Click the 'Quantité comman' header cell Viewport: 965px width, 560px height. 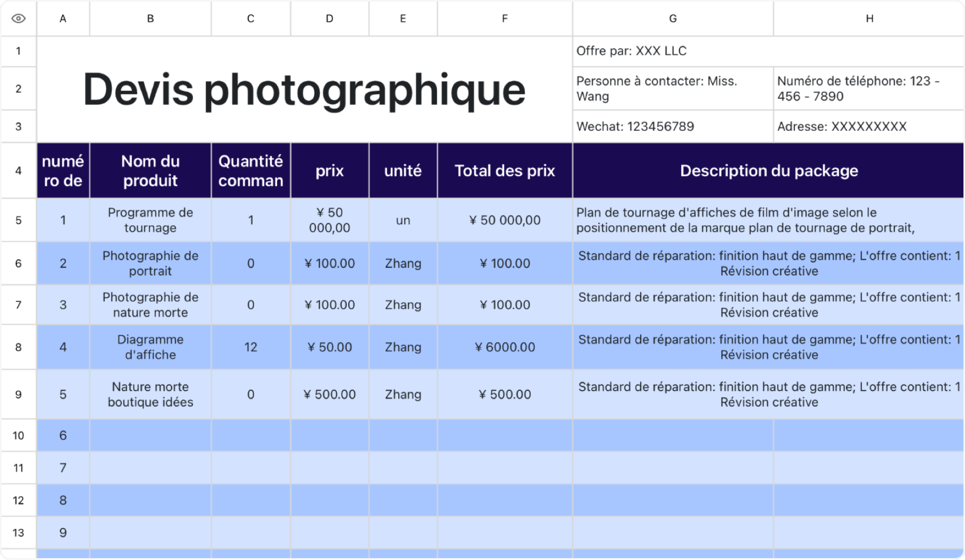251,171
